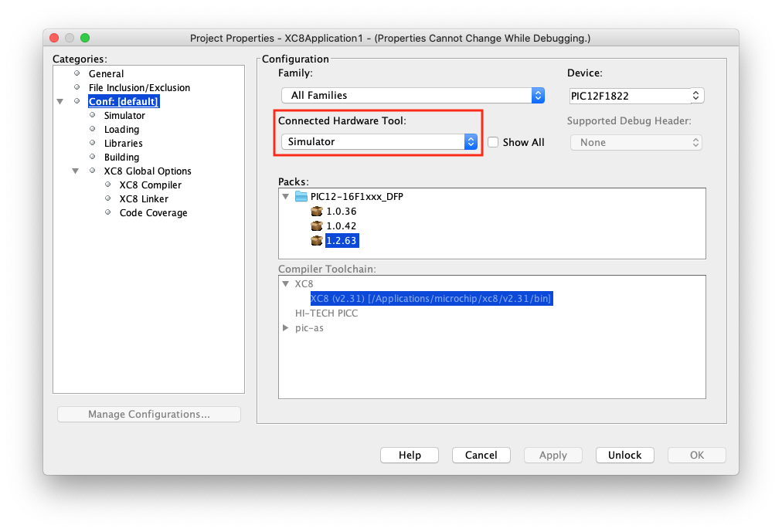Viewport: 782px width, 532px height.
Task: Click package icon next to version 1.0.42
Action: point(317,225)
